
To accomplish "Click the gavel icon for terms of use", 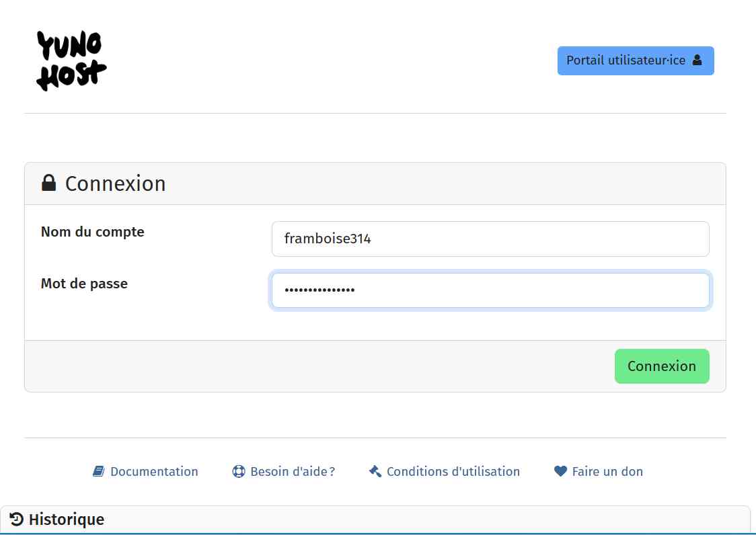I will [x=375, y=472].
